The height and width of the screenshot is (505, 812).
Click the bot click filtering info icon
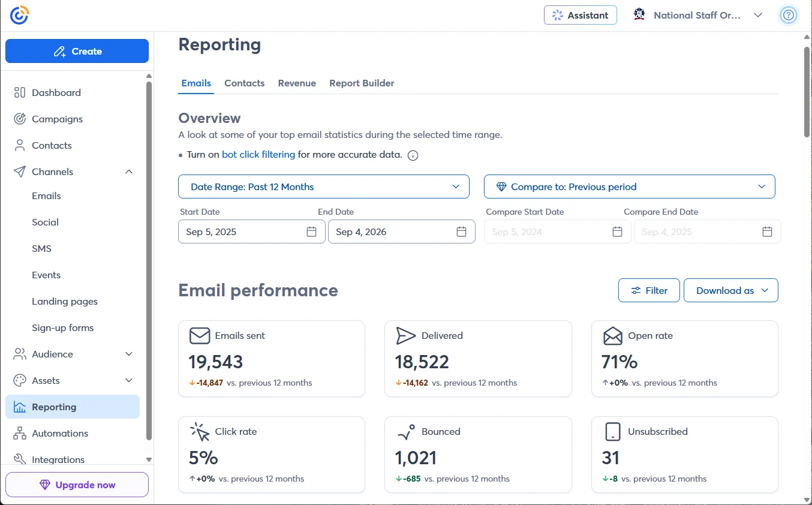click(413, 155)
